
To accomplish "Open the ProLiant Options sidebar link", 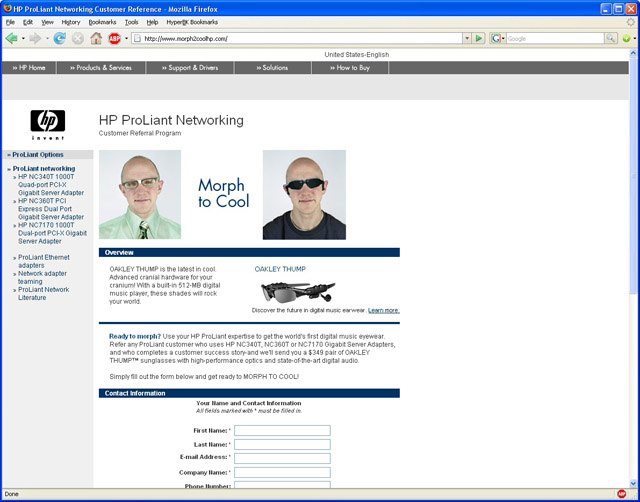I will (x=38, y=155).
